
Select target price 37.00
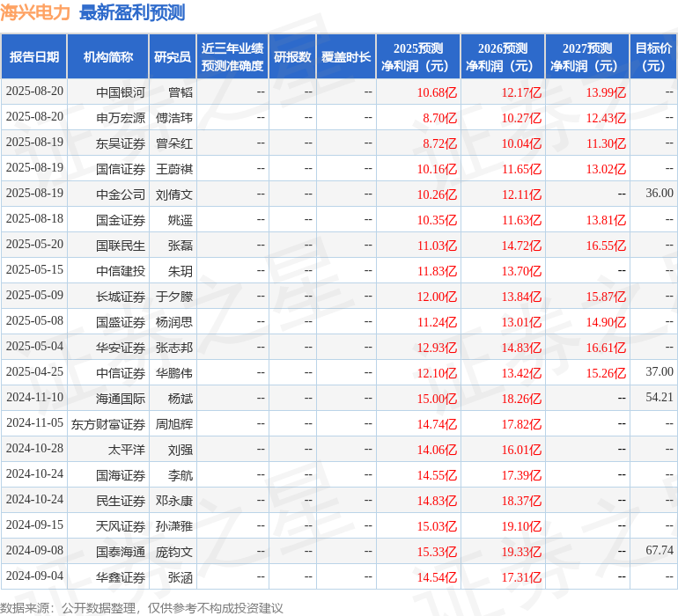tap(660, 371)
